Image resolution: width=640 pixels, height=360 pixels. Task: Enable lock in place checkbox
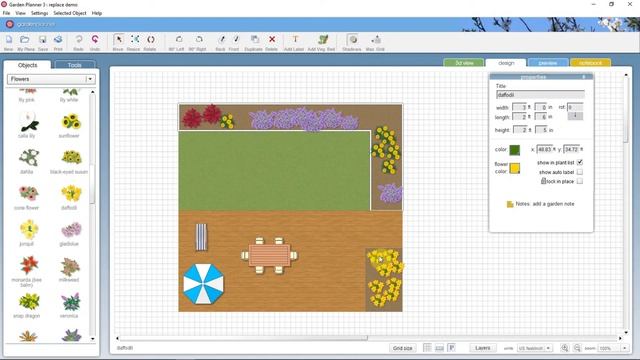click(x=580, y=181)
